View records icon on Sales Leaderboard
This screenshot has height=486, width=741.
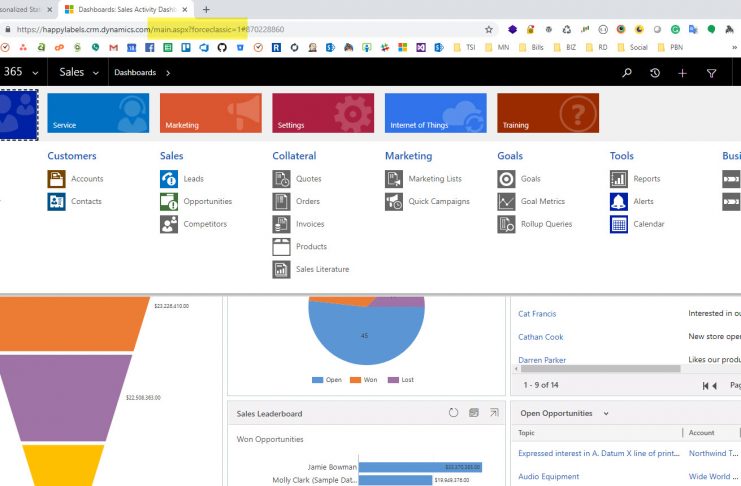pyautogui.click(x=474, y=413)
